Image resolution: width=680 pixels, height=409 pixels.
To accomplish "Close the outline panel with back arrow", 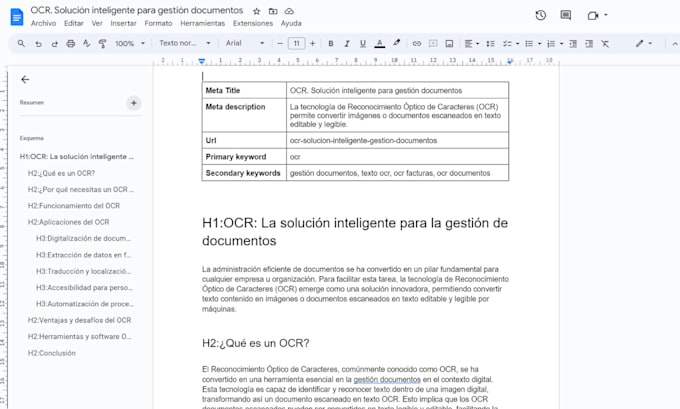I will (x=25, y=79).
